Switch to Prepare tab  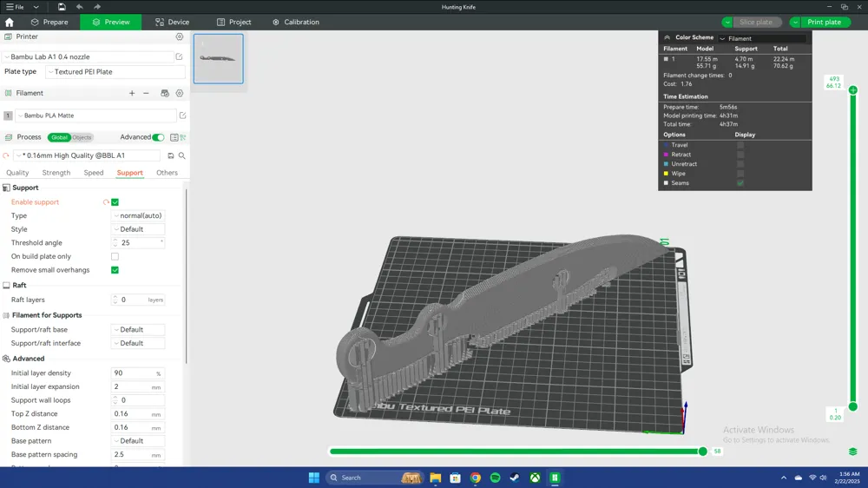pyautogui.click(x=49, y=23)
